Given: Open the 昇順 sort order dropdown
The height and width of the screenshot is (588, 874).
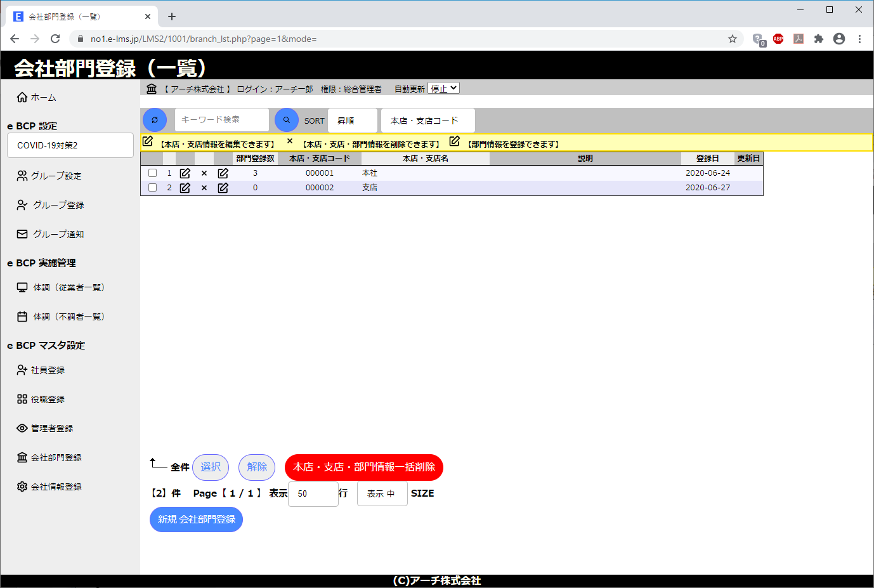Looking at the screenshot, I should click(353, 121).
